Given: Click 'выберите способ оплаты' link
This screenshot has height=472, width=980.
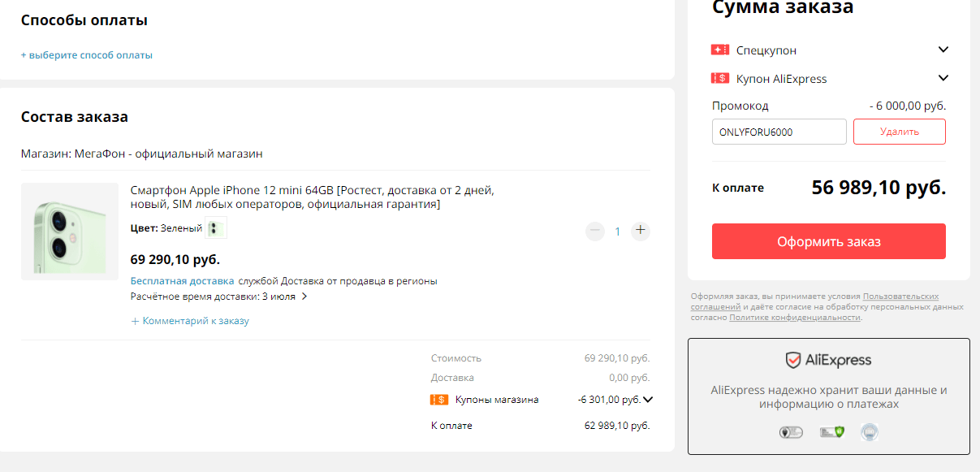Looking at the screenshot, I should pyautogui.click(x=87, y=55).
